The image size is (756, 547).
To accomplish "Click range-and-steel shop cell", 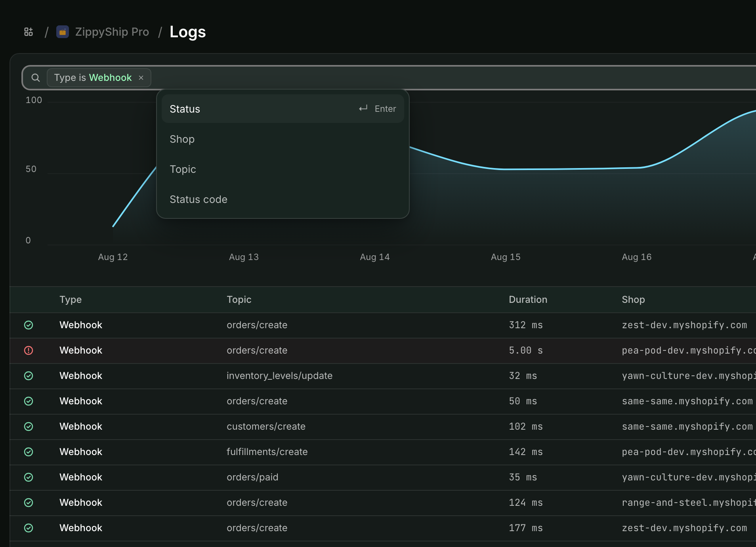I will (x=689, y=503).
